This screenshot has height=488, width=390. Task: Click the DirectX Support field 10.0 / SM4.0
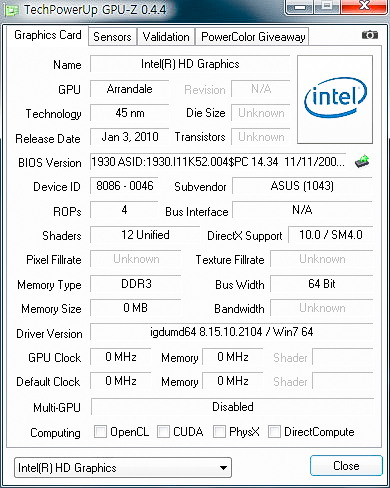(330, 235)
